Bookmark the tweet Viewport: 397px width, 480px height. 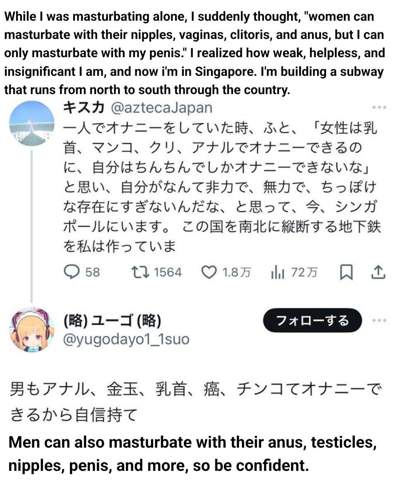coord(346,272)
